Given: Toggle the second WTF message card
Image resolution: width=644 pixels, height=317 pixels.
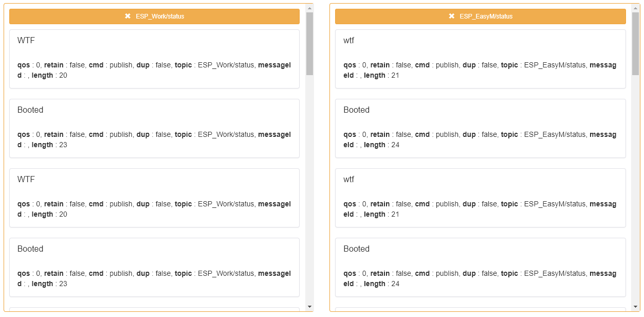Looking at the screenshot, I should coord(154,197).
